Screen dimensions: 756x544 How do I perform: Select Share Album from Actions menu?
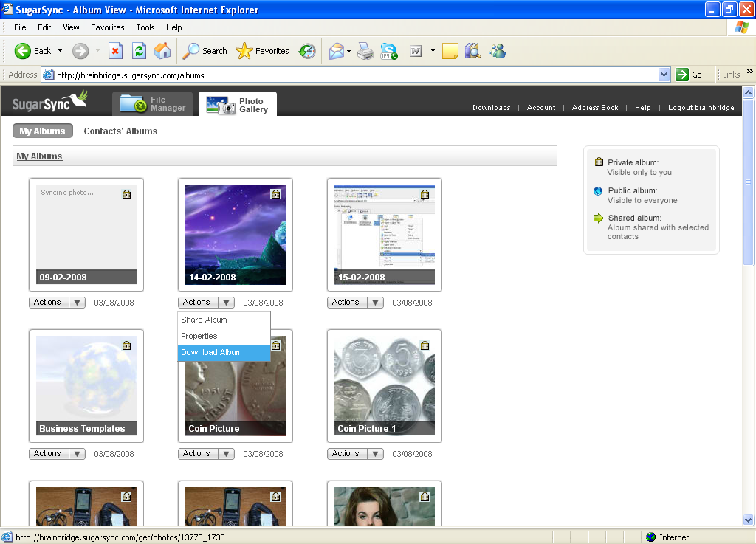[224, 320]
